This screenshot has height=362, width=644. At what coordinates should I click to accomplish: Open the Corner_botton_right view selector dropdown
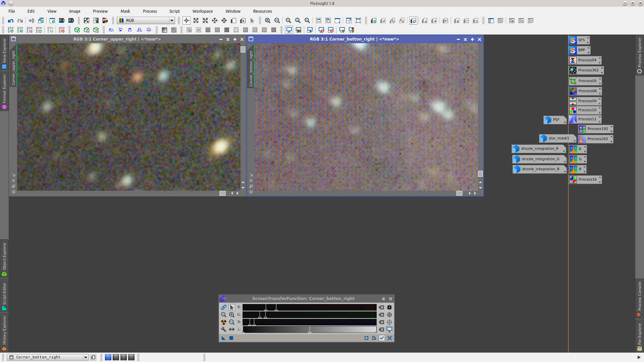(48, 357)
